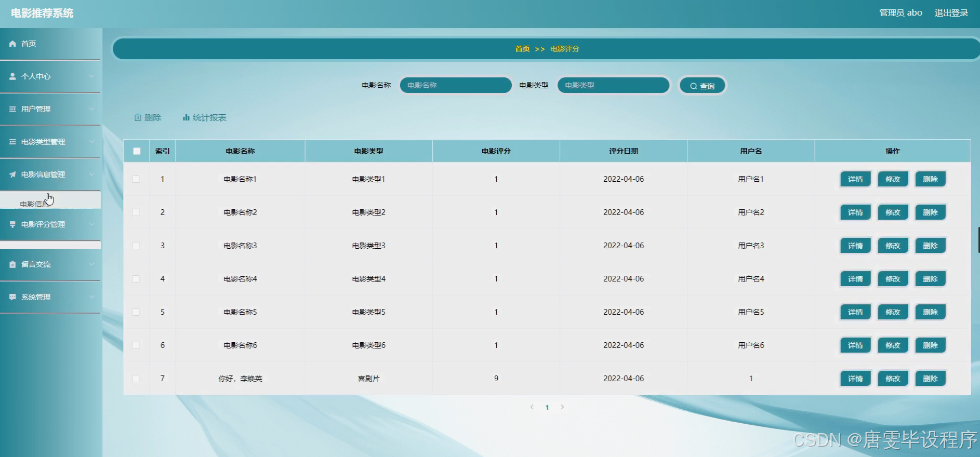
Task: Click the 电影类型4 cell
Action: [x=369, y=279]
